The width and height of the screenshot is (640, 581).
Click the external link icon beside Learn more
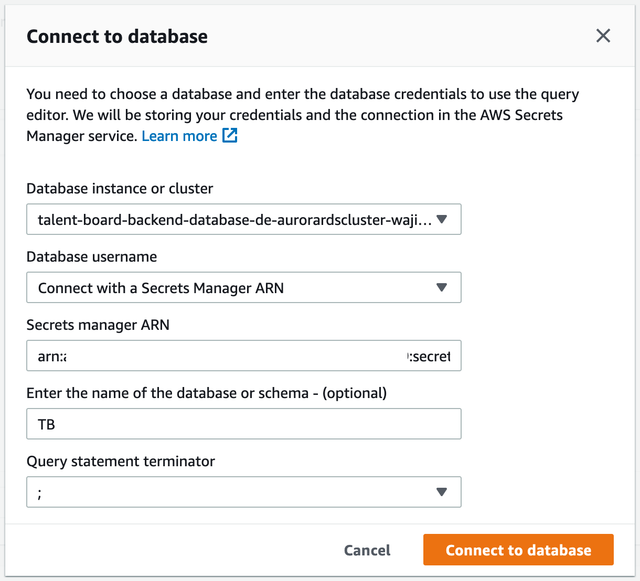coord(230,135)
